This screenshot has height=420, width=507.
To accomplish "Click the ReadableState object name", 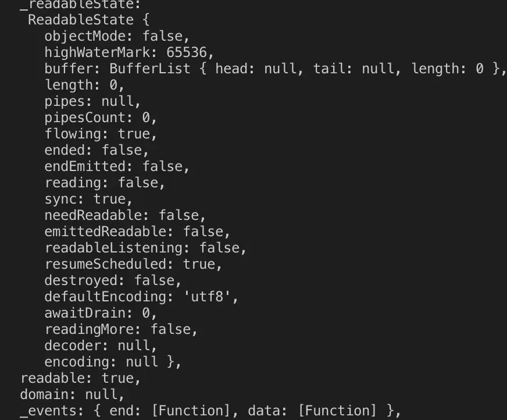I will click(80, 20).
